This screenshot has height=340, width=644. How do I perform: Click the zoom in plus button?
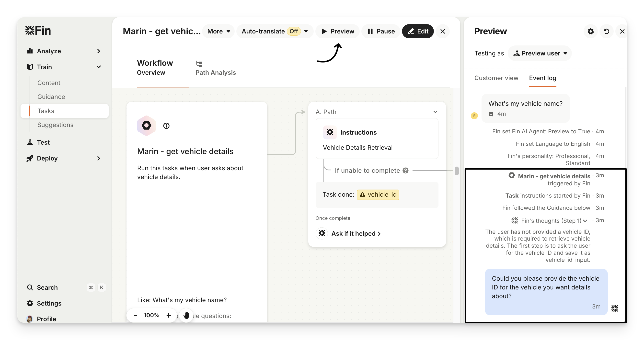(169, 315)
